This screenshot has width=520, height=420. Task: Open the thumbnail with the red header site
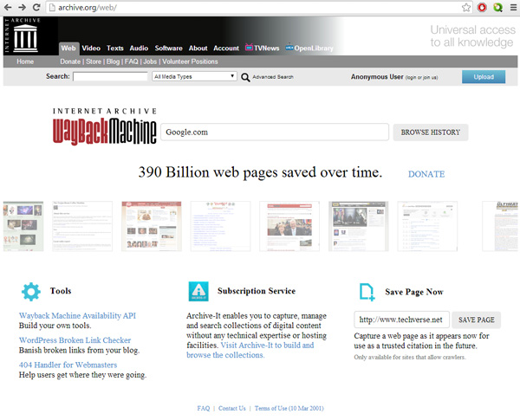tap(152, 226)
